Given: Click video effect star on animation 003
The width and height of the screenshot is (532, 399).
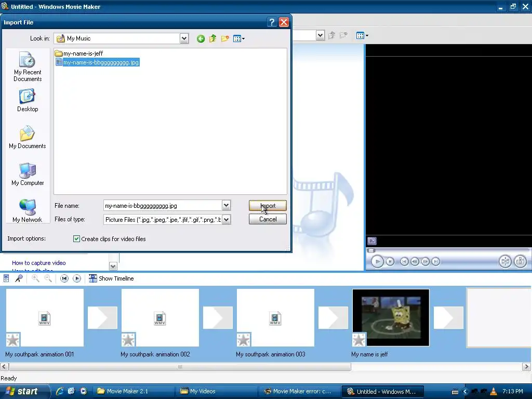Looking at the screenshot, I should [244, 340].
